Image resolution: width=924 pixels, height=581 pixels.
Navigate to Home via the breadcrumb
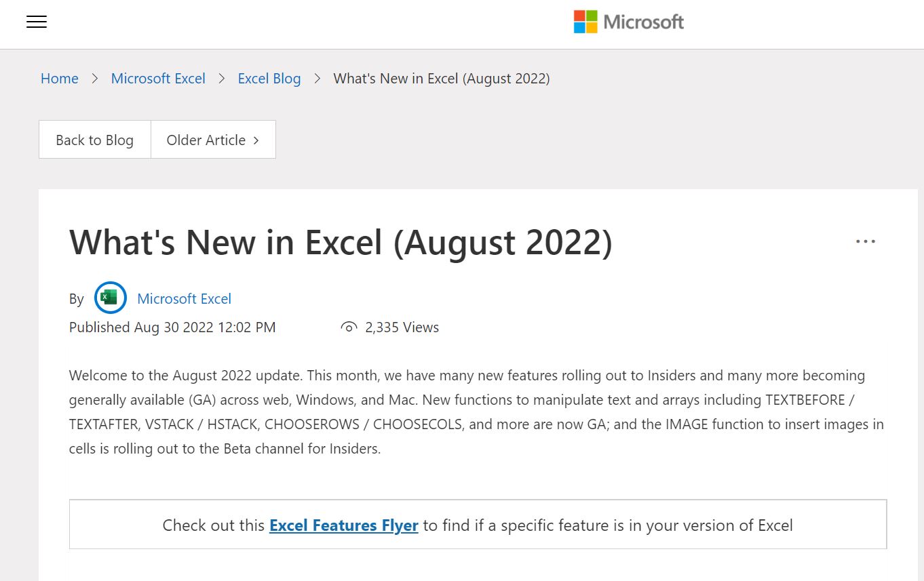coord(59,79)
